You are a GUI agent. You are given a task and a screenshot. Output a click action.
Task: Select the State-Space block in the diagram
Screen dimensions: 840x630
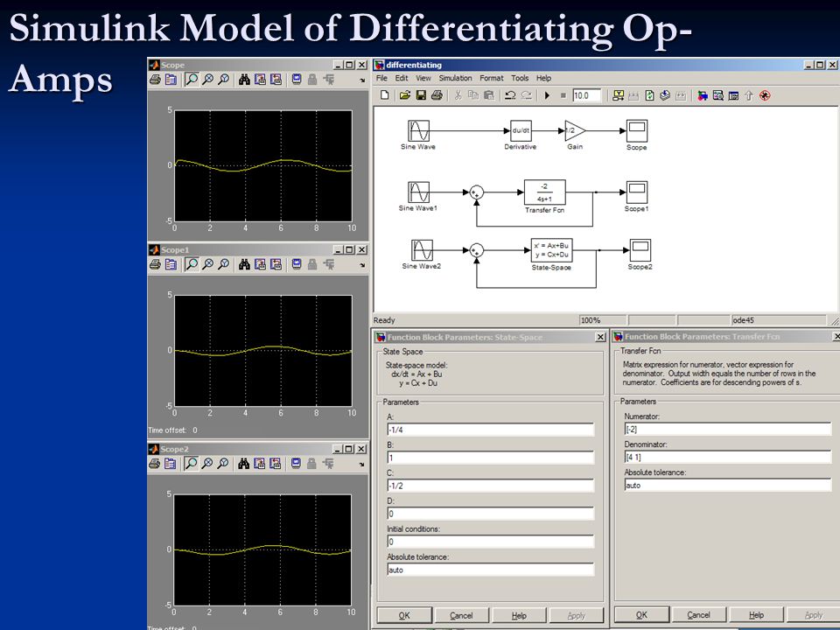552,250
